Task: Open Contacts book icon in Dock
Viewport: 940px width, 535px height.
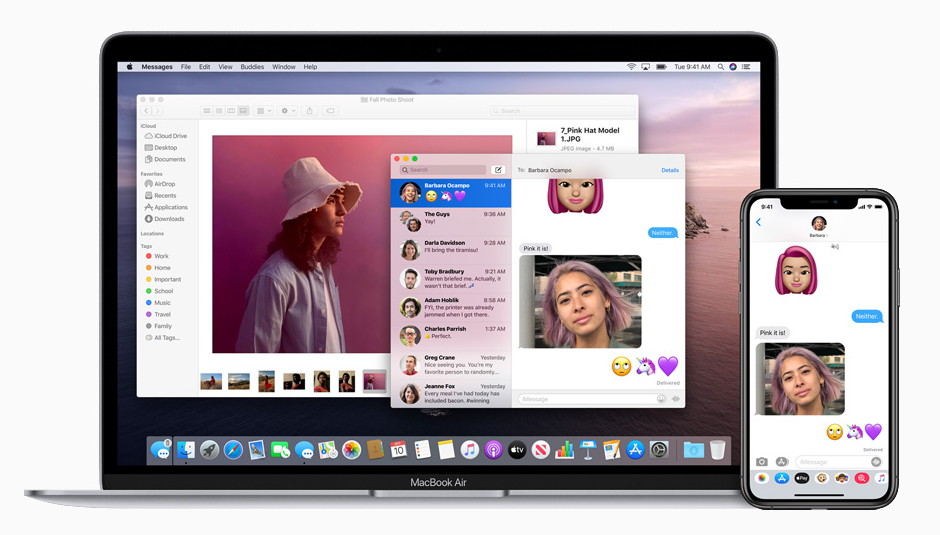Action: pos(375,449)
